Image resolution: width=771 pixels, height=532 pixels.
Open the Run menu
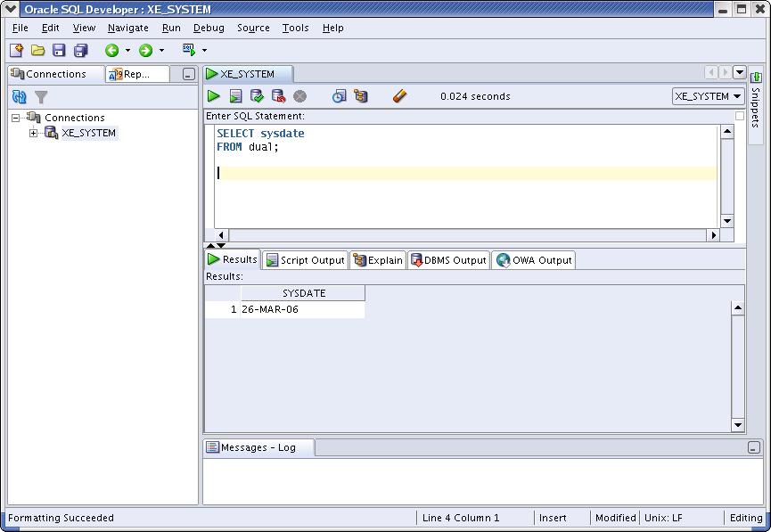[x=171, y=28]
